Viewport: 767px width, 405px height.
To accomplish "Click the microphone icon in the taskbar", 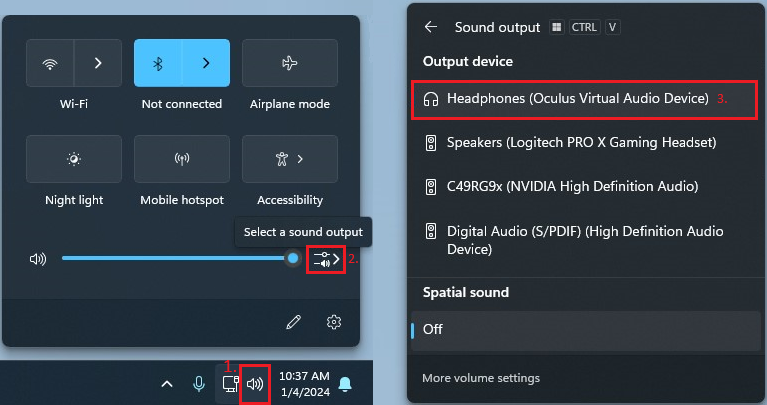I will coord(200,383).
